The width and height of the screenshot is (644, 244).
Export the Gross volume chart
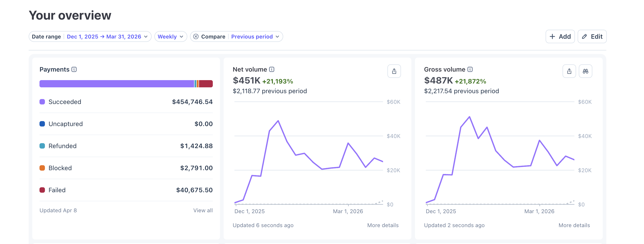[569, 71]
